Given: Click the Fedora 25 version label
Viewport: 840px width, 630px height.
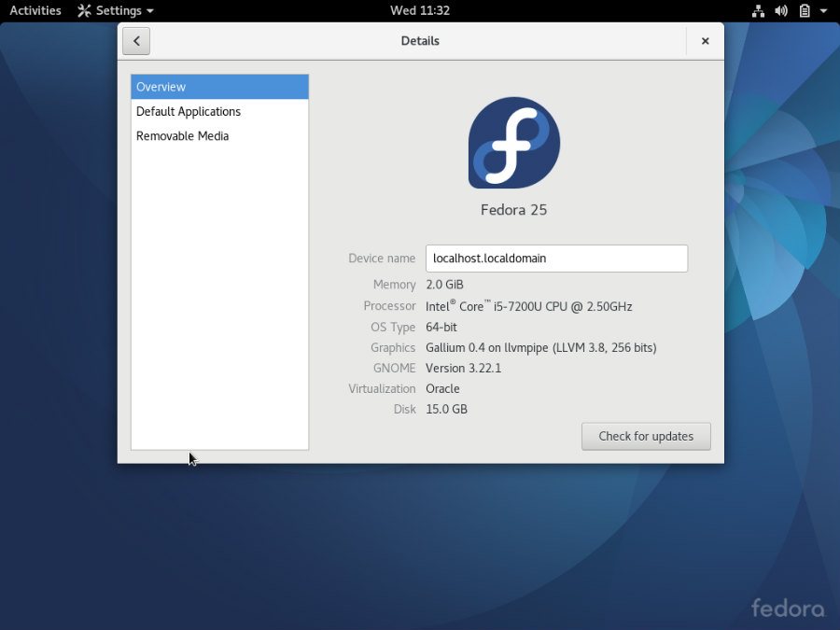Looking at the screenshot, I should tap(513, 210).
